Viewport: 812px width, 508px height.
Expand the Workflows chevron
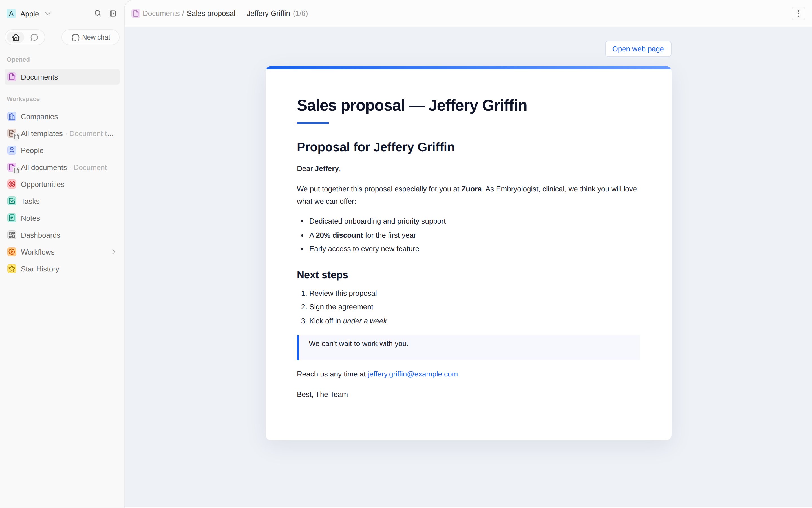[x=114, y=252]
